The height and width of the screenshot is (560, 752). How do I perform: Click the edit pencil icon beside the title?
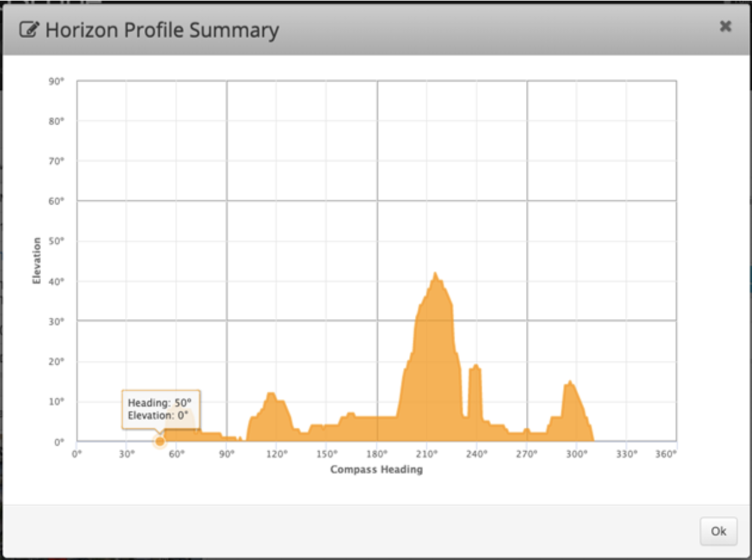click(29, 30)
